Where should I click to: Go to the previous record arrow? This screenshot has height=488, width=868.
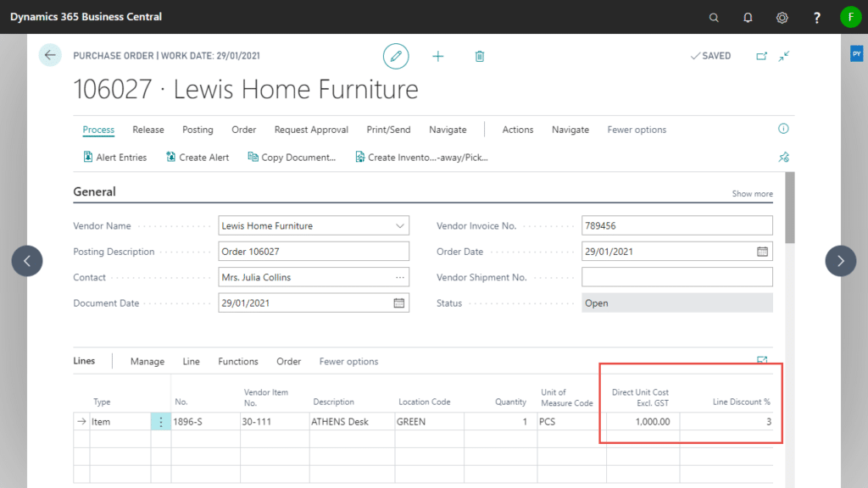click(x=27, y=261)
